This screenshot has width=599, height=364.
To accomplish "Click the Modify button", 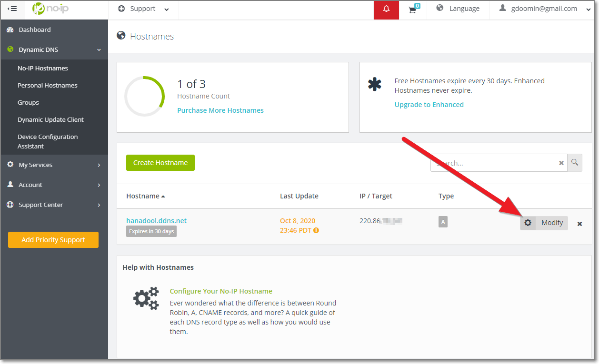I will (x=544, y=223).
